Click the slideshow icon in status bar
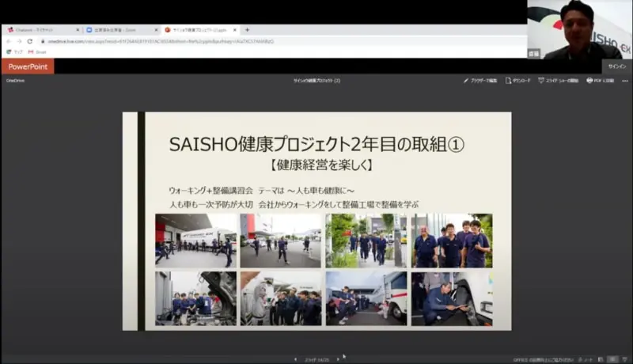Image resolution: width=633 pixels, height=364 pixels. [625, 359]
